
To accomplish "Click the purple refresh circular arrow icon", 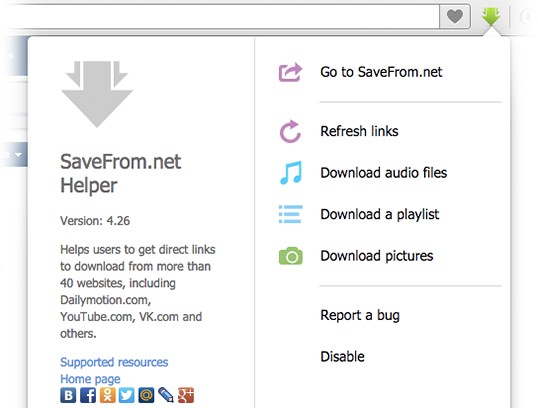I will click(x=290, y=131).
